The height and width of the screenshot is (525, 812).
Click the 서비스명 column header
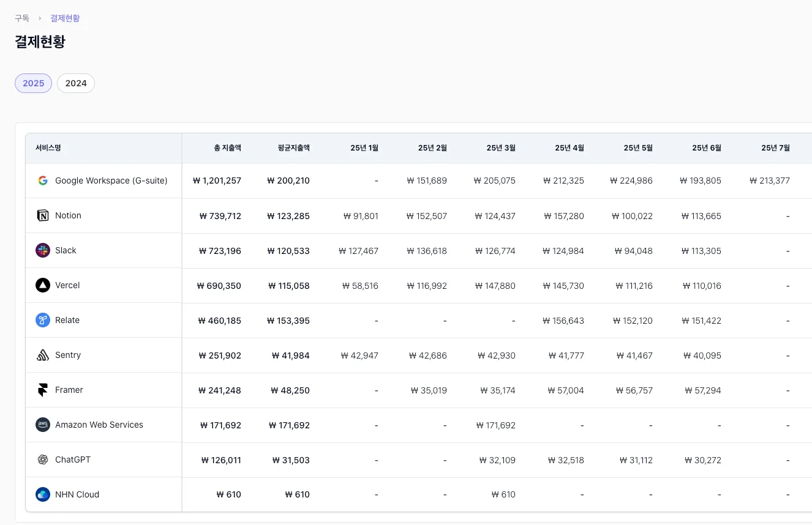coord(48,148)
